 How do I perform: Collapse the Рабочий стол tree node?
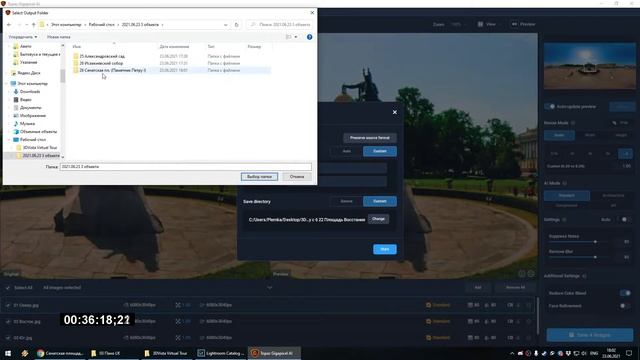(x=10, y=140)
